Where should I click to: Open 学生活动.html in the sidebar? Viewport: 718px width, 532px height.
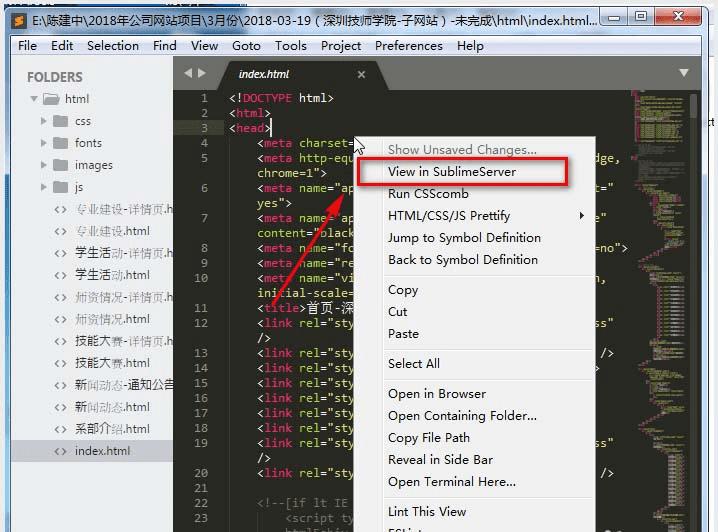112,275
